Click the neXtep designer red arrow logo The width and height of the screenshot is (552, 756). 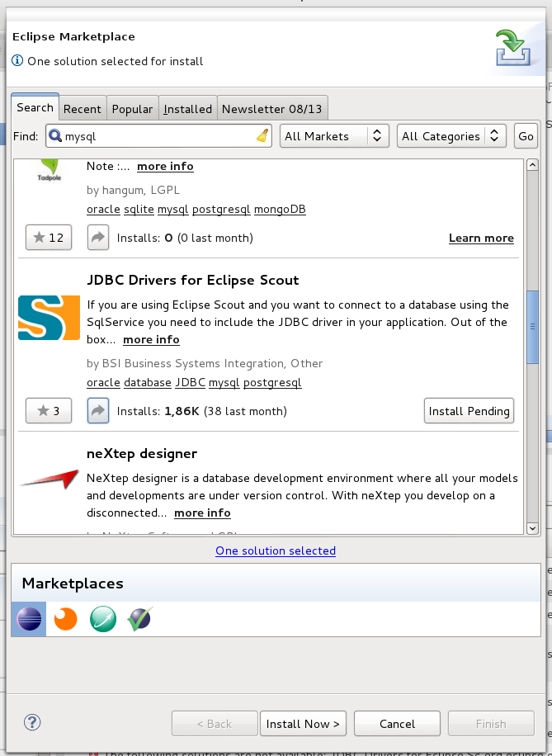(x=50, y=479)
